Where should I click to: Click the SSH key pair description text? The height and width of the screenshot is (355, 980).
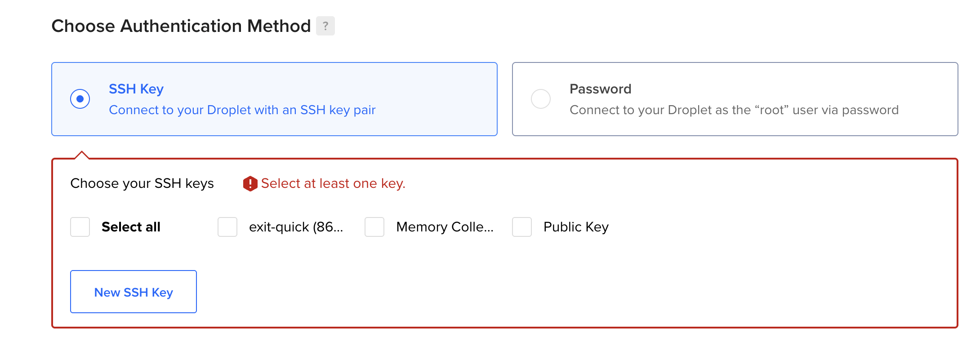[x=242, y=110]
